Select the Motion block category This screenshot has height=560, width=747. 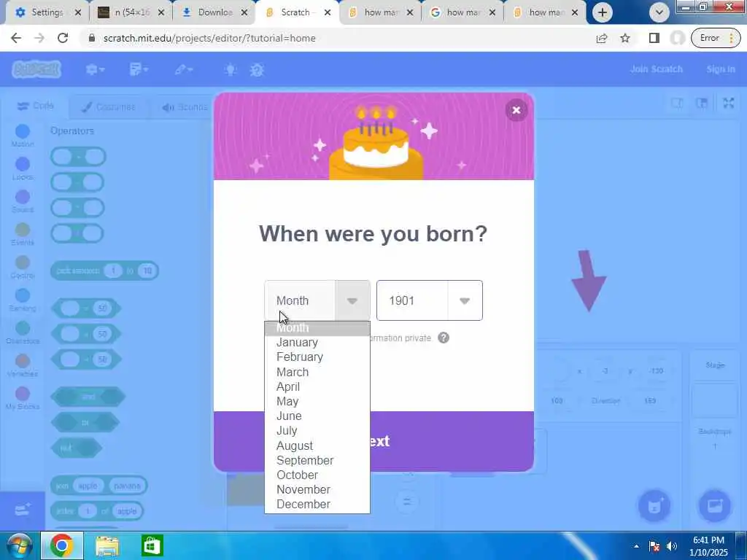coord(23,136)
